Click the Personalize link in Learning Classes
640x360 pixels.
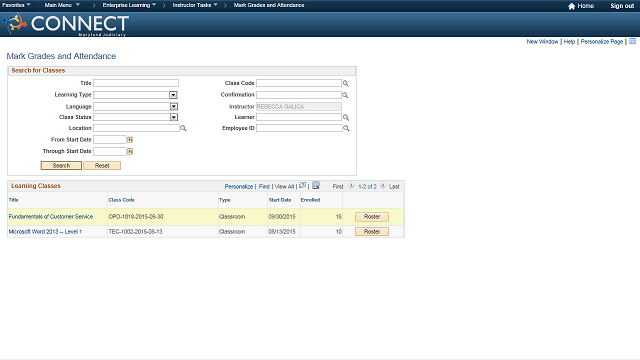[239, 187]
